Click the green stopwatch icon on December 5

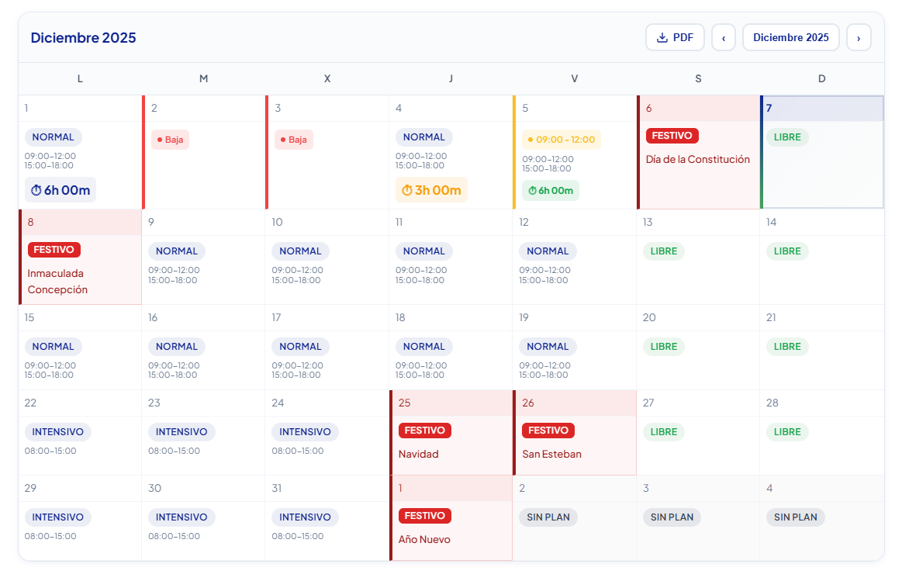pyautogui.click(x=533, y=189)
